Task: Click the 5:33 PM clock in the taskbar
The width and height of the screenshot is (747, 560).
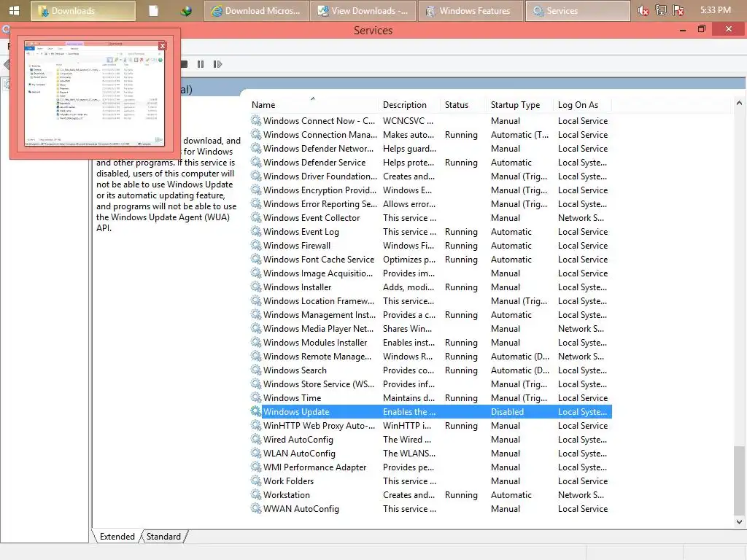Action: pyautogui.click(x=715, y=10)
